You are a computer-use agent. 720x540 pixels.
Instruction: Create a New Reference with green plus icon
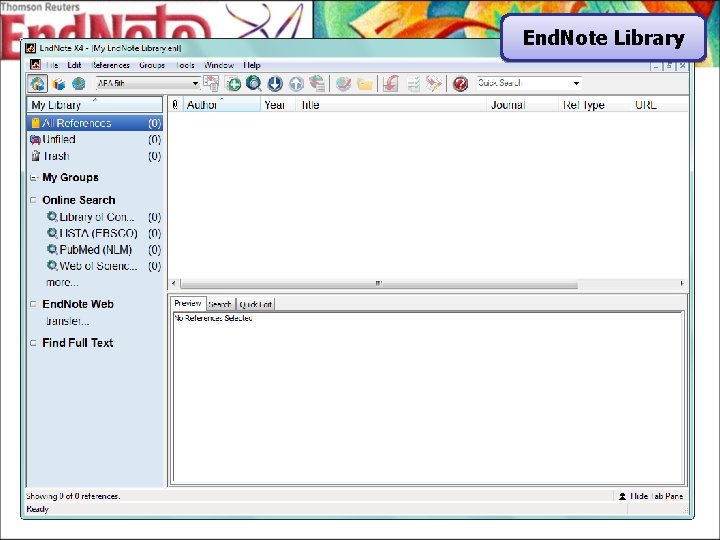(x=233, y=84)
